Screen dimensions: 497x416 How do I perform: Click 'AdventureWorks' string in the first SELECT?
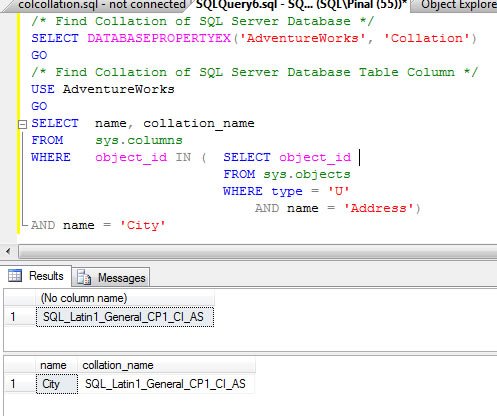click(x=303, y=38)
